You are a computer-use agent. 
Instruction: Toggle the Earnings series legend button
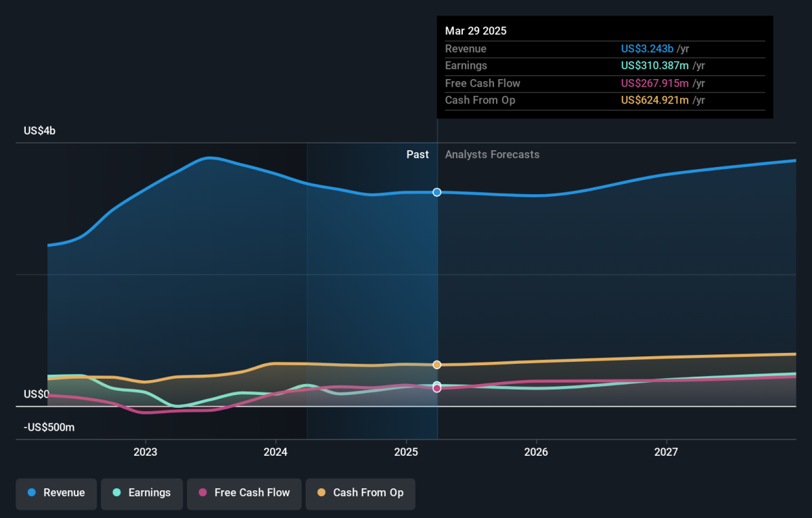[141, 493]
